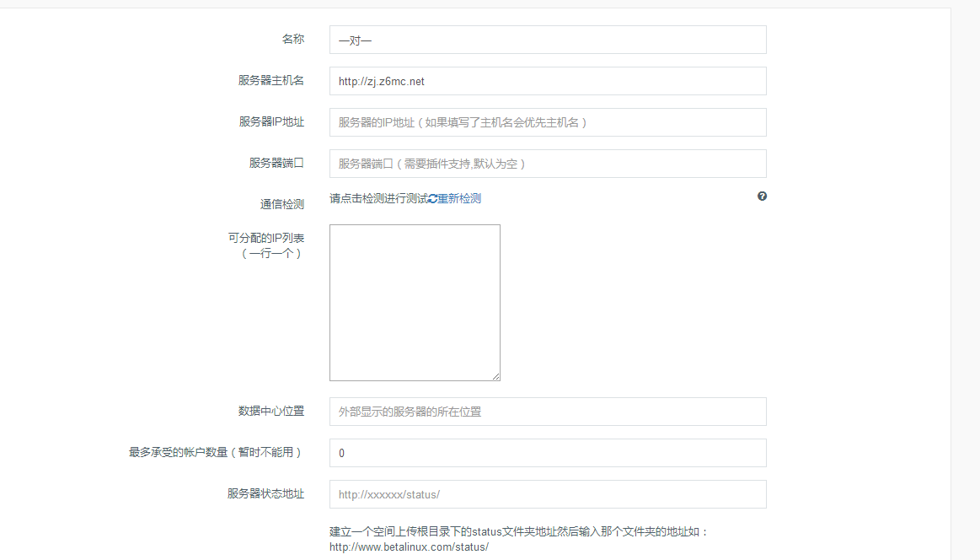Click the question mark help icon
980x560 pixels.
(x=762, y=197)
